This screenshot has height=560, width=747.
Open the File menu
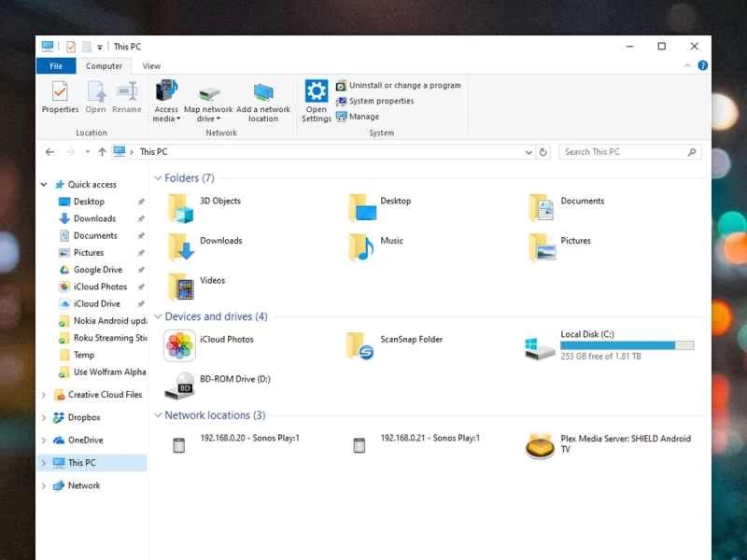[56, 65]
